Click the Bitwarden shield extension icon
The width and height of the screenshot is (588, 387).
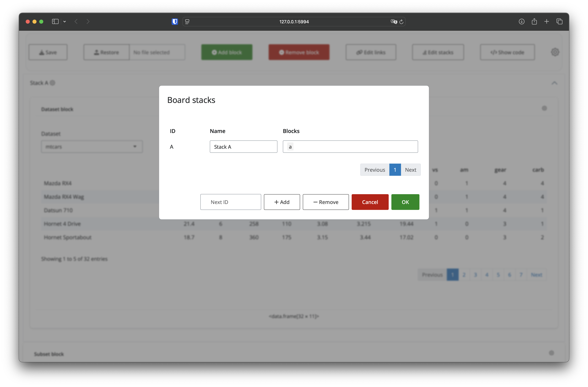pyautogui.click(x=175, y=22)
